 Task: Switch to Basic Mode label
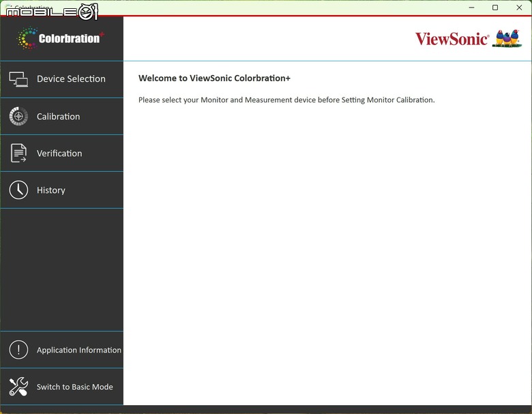[74, 387]
